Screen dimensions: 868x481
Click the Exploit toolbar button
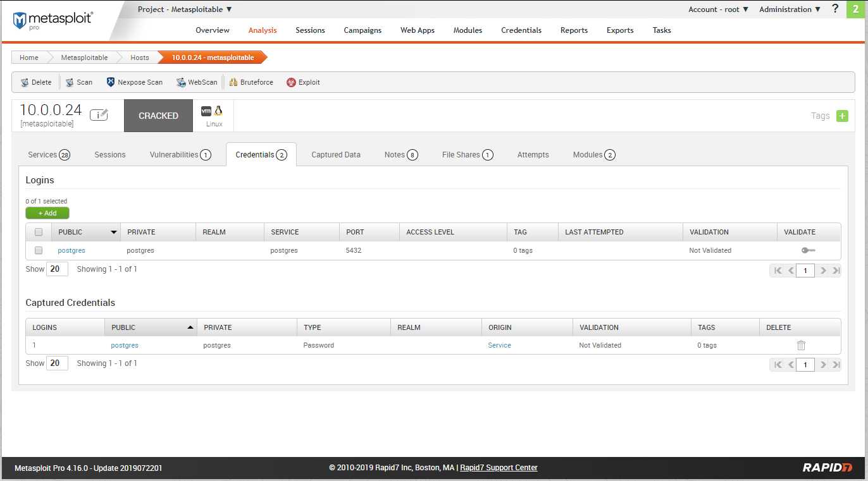(303, 82)
